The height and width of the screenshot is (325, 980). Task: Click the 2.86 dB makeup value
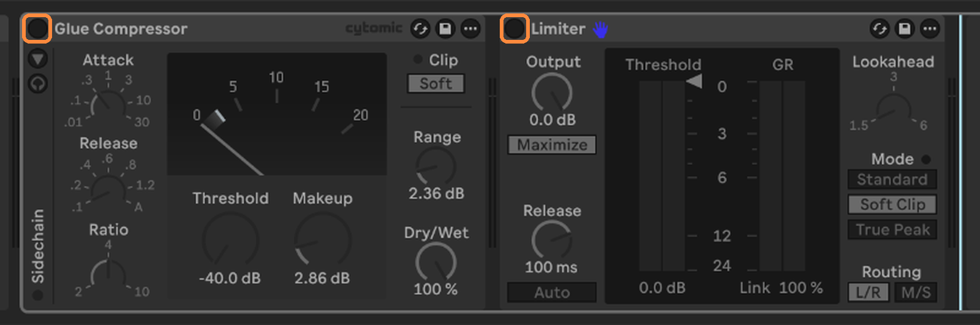(322, 278)
